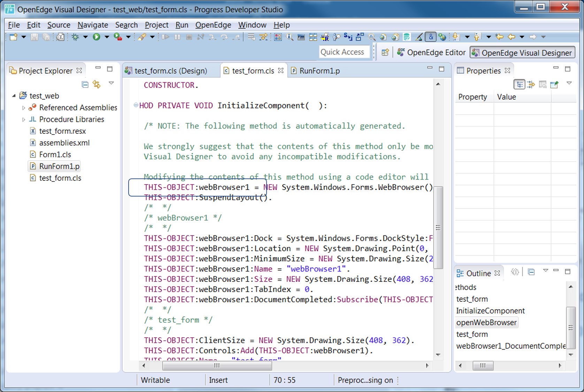Click the green Run button in toolbar
Viewport: 584px width, 392px height.
(97, 37)
